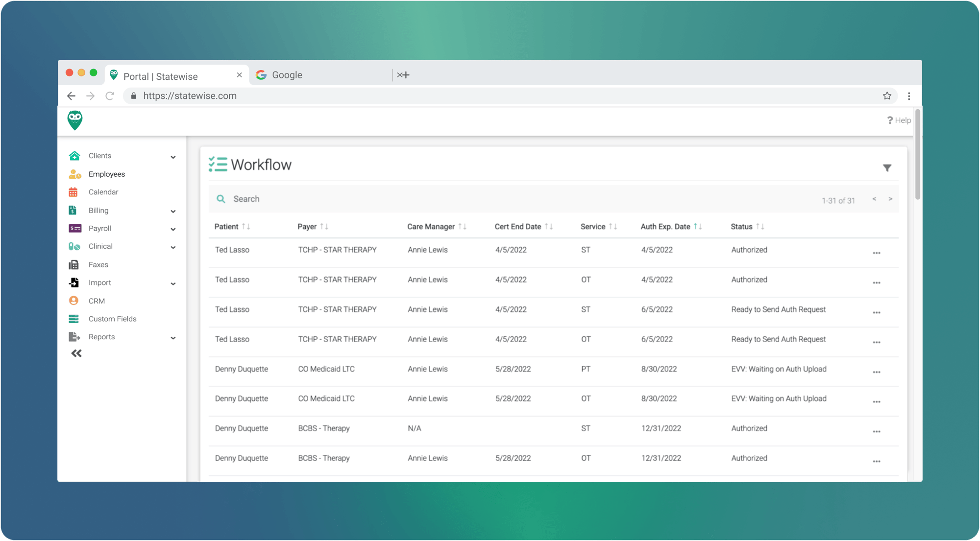This screenshot has width=980, height=541.
Task: Click the filter icon on the Workflow panel
Action: tap(887, 167)
